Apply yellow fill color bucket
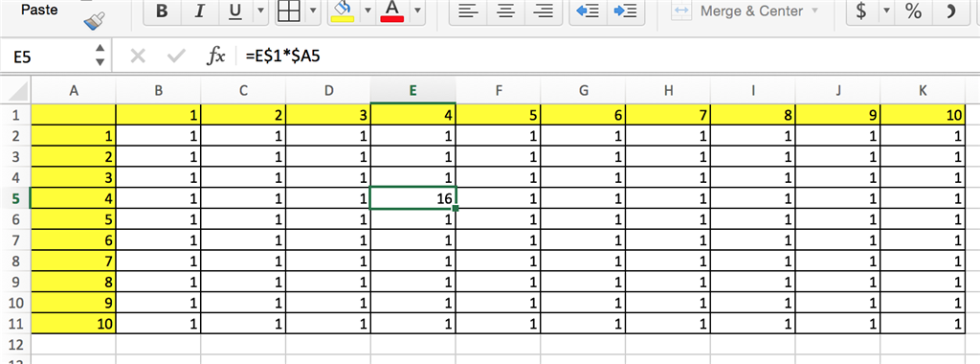The width and height of the screenshot is (980, 364). [x=342, y=11]
